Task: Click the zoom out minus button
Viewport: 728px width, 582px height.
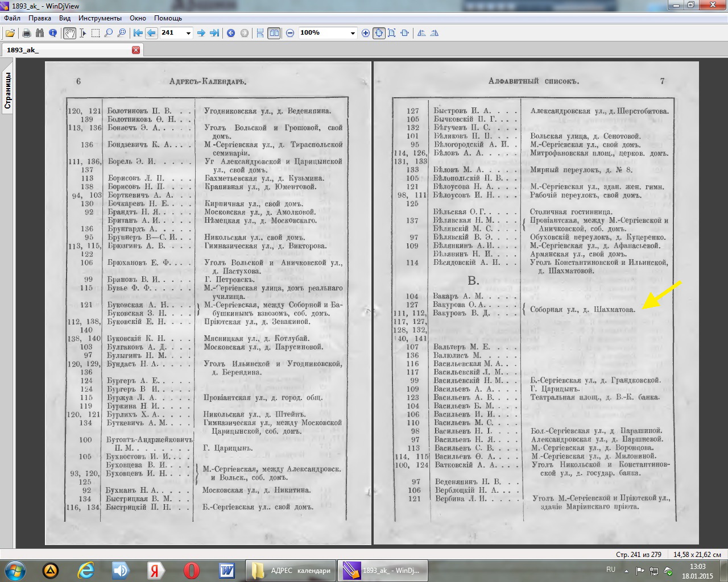Action: click(290, 33)
